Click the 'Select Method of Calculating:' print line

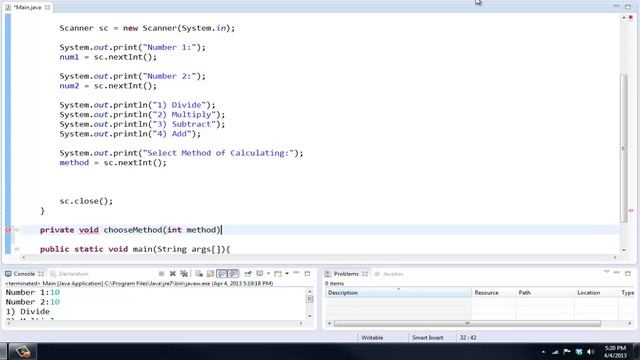pos(181,153)
